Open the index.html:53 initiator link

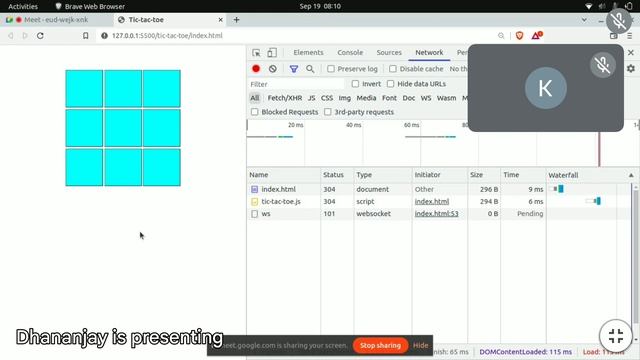(436, 213)
